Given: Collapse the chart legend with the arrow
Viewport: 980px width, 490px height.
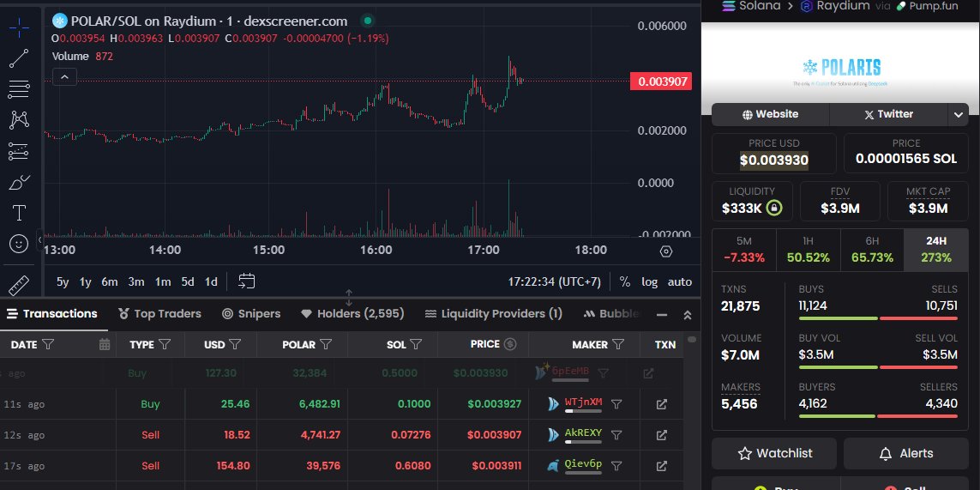Looking at the screenshot, I should pyautogui.click(x=64, y=77).
